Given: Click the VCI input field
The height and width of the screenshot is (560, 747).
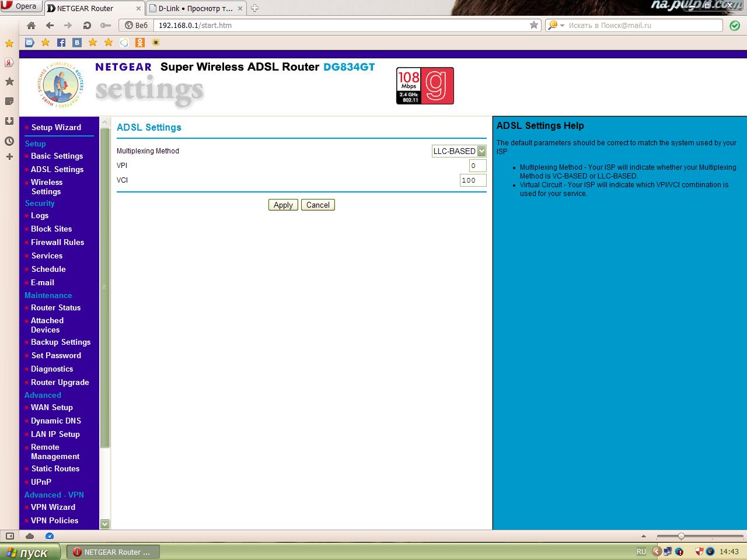Looking at the screenshot, I should tap(473, 180).
